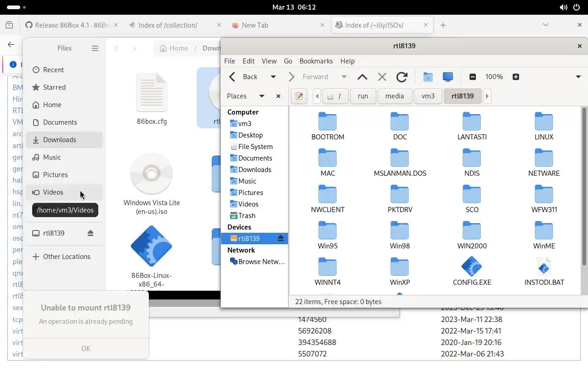Image resolution: width=588 pixels, height=368 pixels.
Task: Open the LINUX folder
Action: [x=544, y=126]
